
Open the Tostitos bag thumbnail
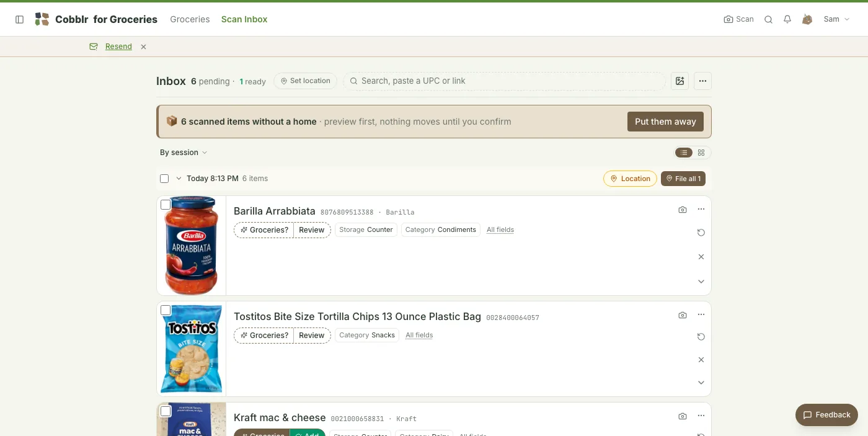[192, 349]
